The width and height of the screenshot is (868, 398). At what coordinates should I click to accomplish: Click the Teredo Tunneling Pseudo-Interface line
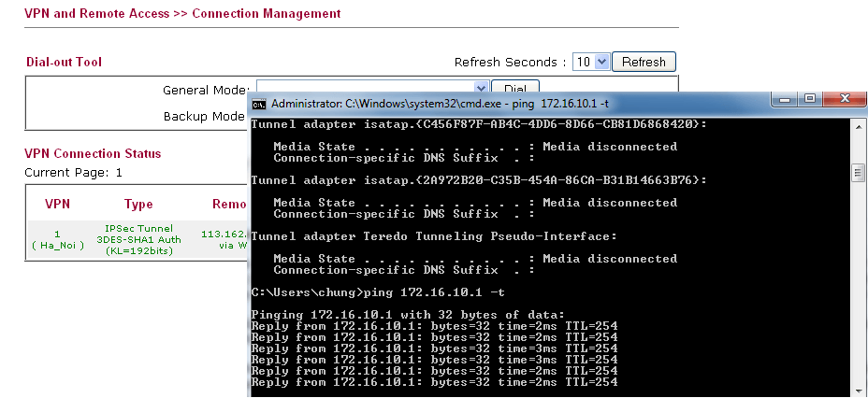click(x=434, y=236)
